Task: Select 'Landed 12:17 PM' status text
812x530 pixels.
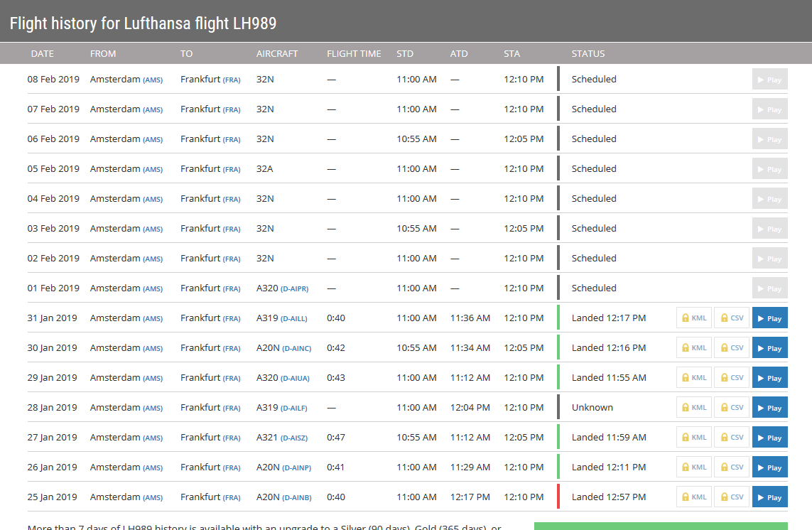Action: tap(609, 318)
